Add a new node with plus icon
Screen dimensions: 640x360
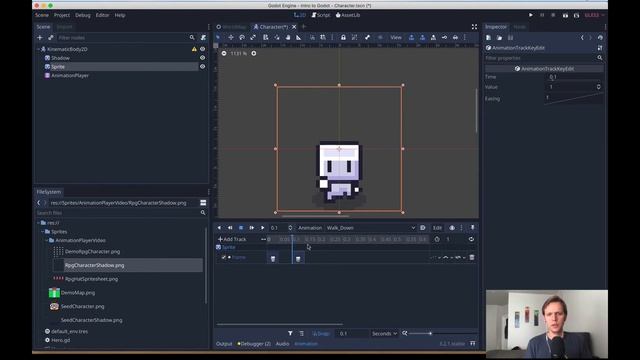tap(40, 38)
